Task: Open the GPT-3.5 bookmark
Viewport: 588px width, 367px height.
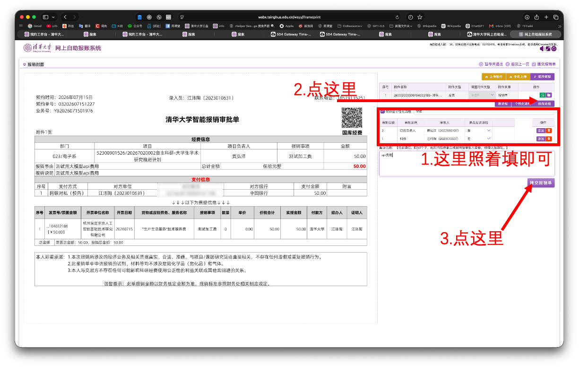Action: 376,26
